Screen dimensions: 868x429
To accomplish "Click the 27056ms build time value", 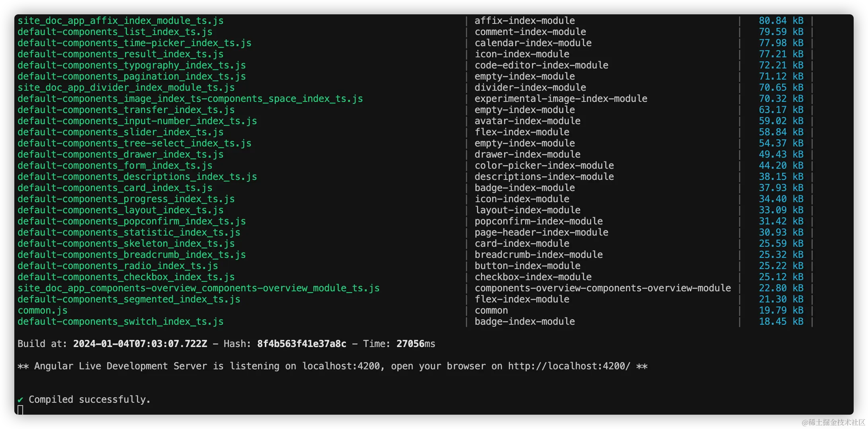I will pos(416,344).
